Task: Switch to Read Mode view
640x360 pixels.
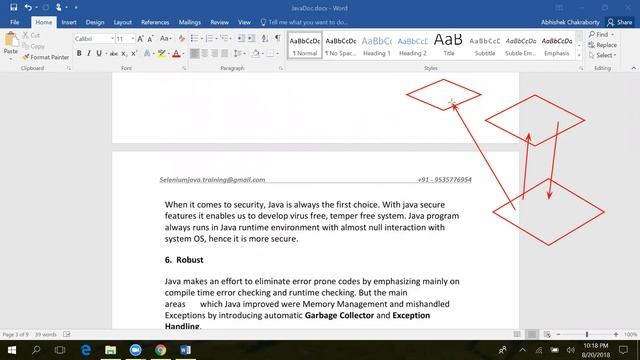Action: 517,334
